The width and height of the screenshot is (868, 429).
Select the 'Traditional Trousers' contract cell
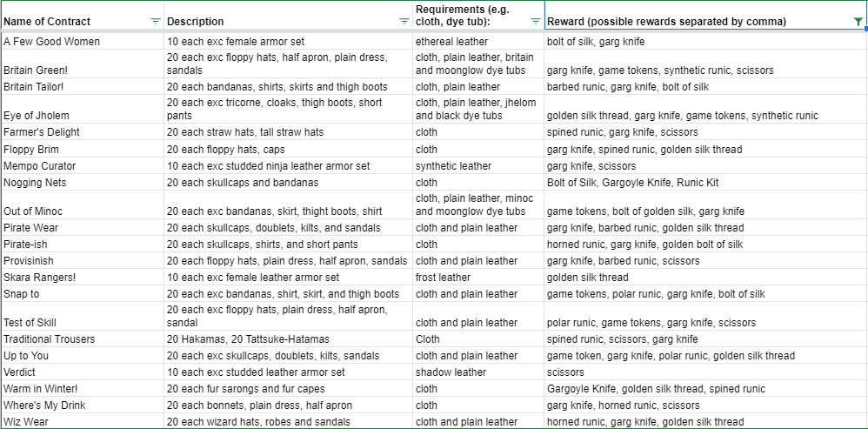click(83, 339)
